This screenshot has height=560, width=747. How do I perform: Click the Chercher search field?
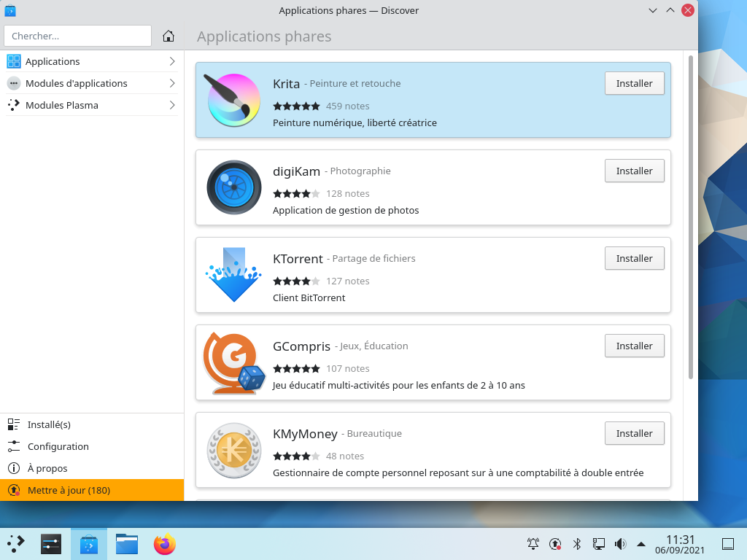(x=77, y=36)
